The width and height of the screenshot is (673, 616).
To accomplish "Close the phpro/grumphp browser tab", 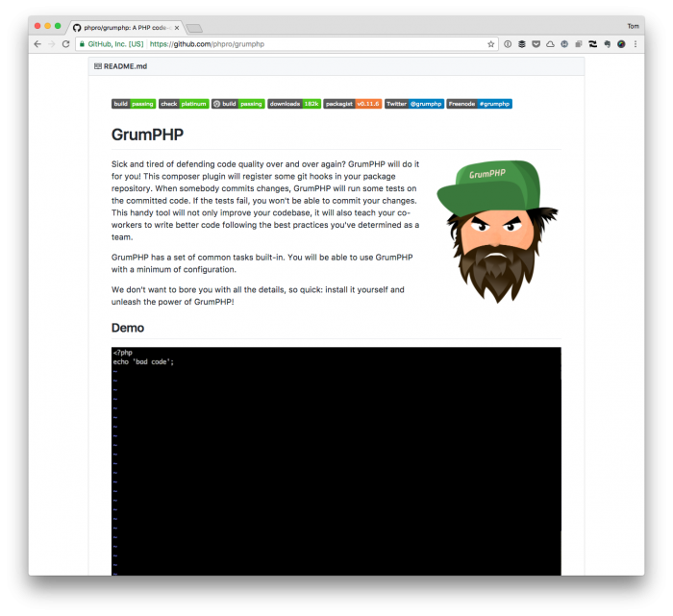I will (177, 28).
